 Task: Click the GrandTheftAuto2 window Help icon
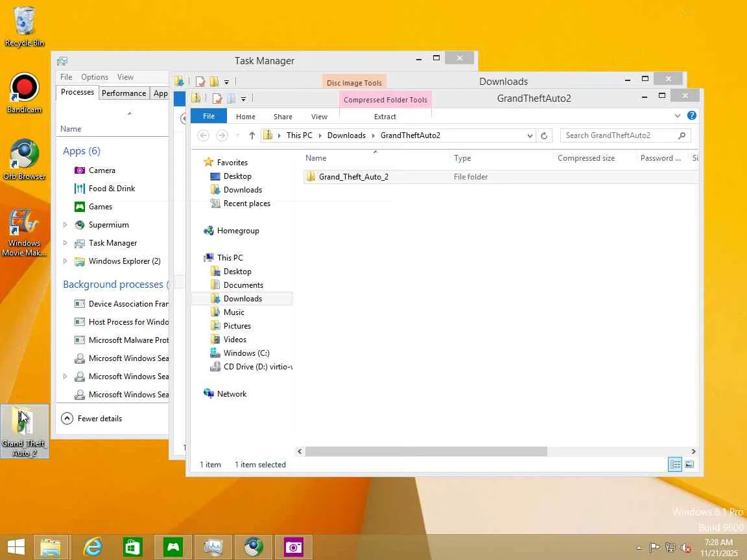[x=692, y=116]
